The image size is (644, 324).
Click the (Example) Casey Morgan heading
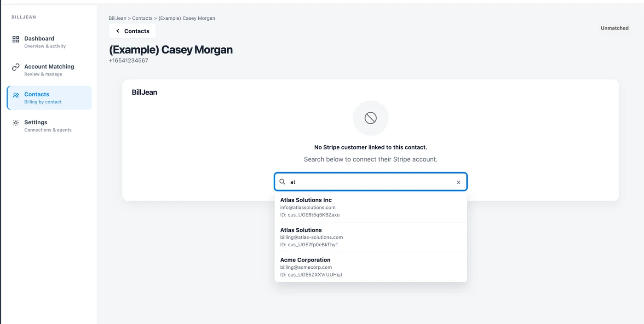pyautogui.click(x=171, y=50)
